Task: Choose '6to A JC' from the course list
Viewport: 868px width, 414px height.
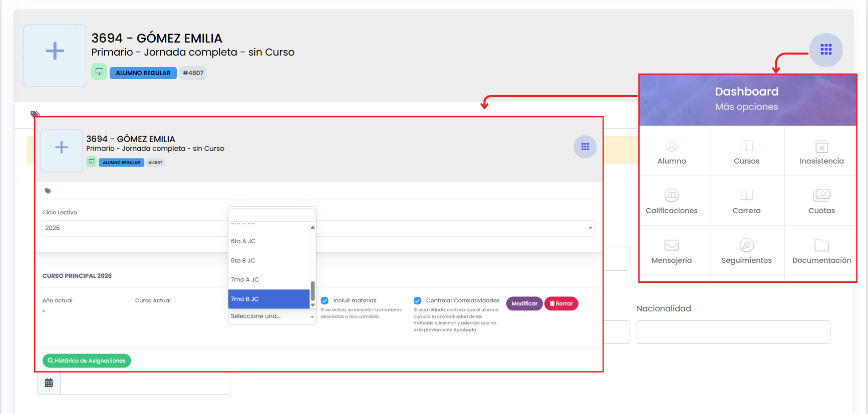Action: coord(269,241)
